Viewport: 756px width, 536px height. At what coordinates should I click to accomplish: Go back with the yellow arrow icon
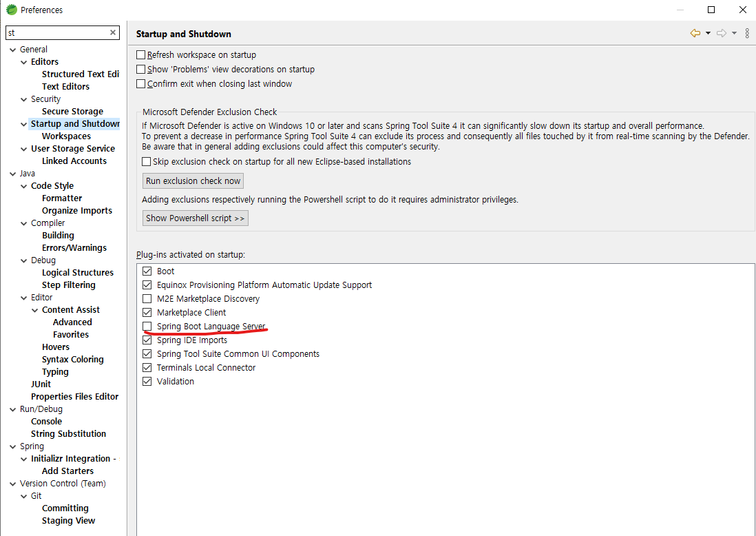695,33
